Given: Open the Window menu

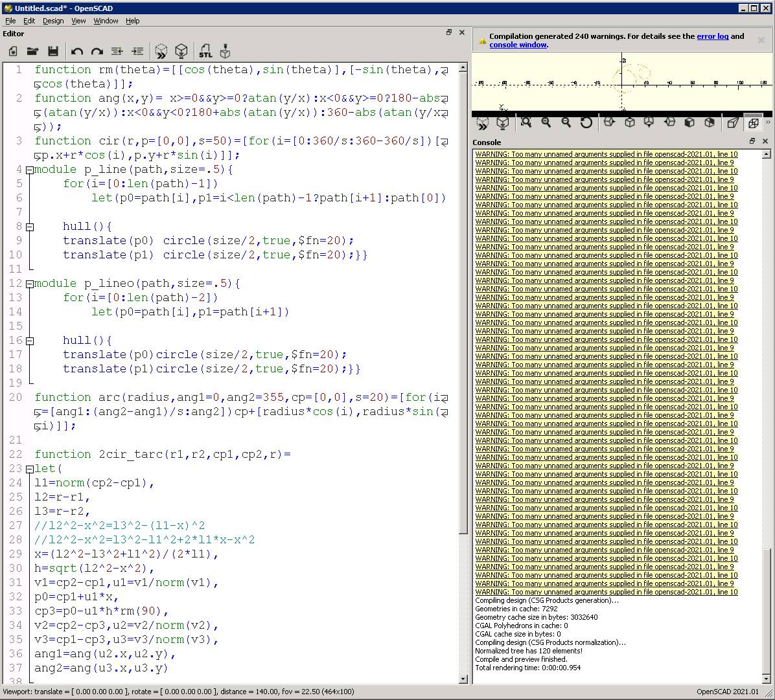Looking at the screenshot, I should pyautogui.click(x=106, y=21).
